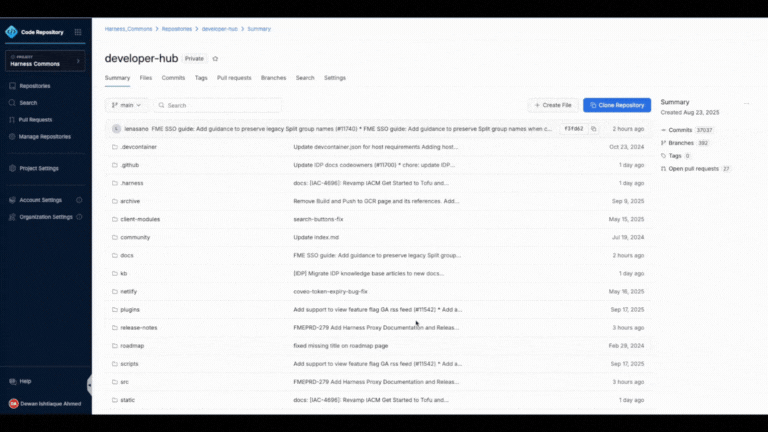Screen dimensions: 768x432
Task: Open the Open pull requests summary link
Action: pos(696,168)
